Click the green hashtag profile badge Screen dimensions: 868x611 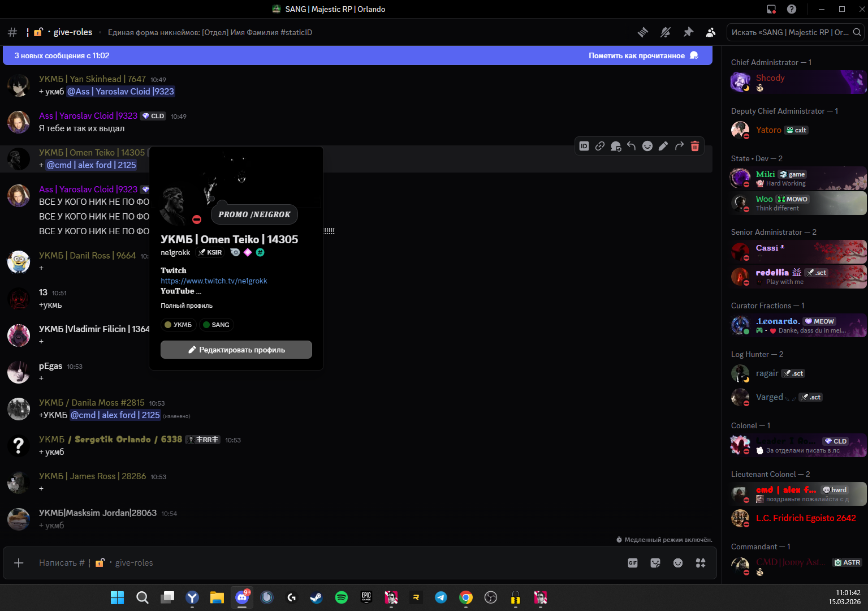click(260, 252)
